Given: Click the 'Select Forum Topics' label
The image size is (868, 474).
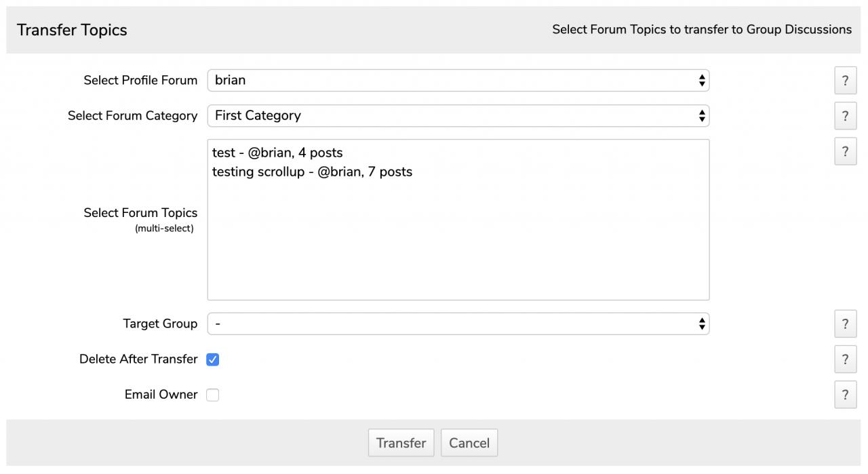Looking at the screenshot, I should 140,213.
